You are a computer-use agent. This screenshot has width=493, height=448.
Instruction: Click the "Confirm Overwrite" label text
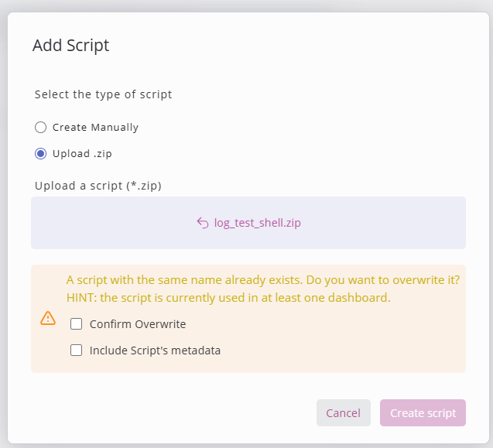138,324
